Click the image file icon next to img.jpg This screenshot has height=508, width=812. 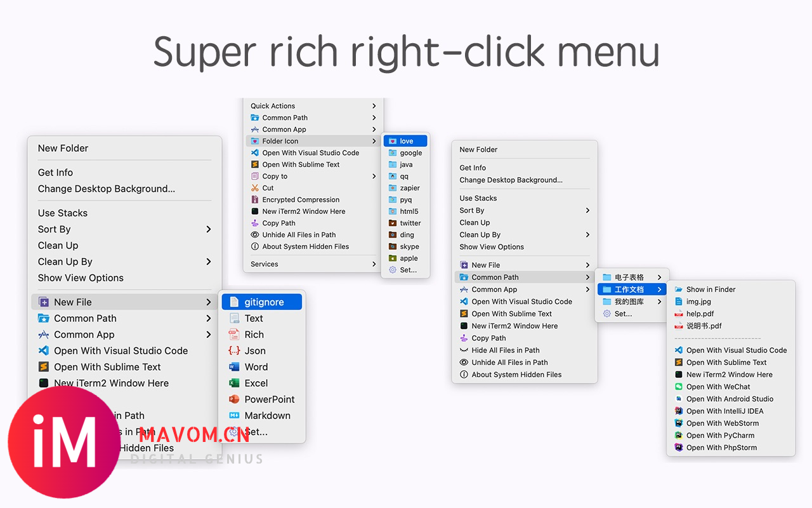pyautogui.click(x=679, y=302)
